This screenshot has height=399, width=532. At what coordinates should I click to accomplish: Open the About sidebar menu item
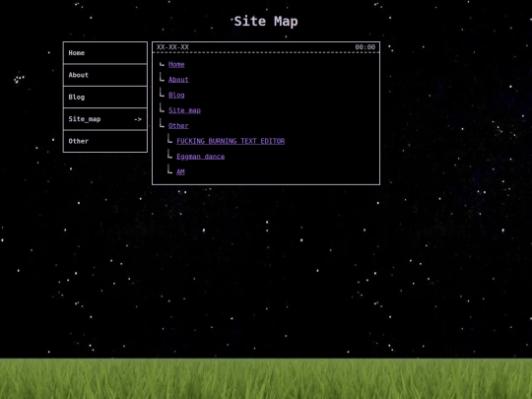[x=105, y=75]
